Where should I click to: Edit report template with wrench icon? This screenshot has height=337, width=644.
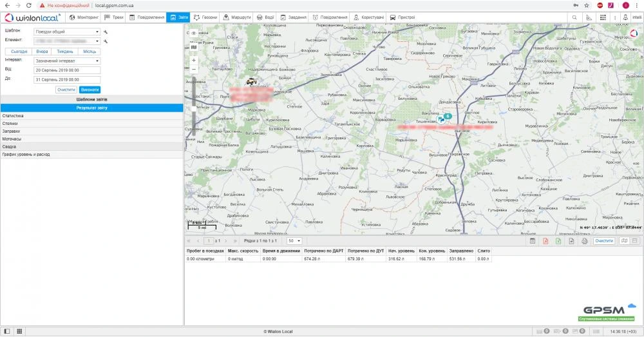(106, 31)
